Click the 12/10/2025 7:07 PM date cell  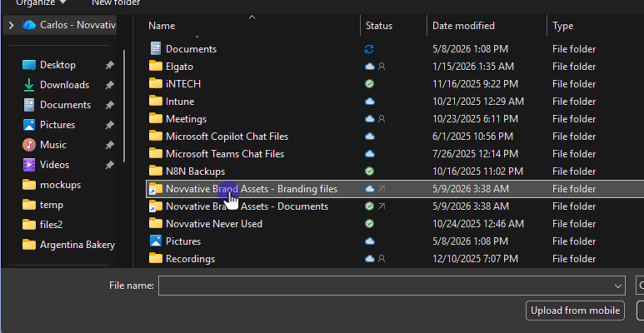(475, 259)
